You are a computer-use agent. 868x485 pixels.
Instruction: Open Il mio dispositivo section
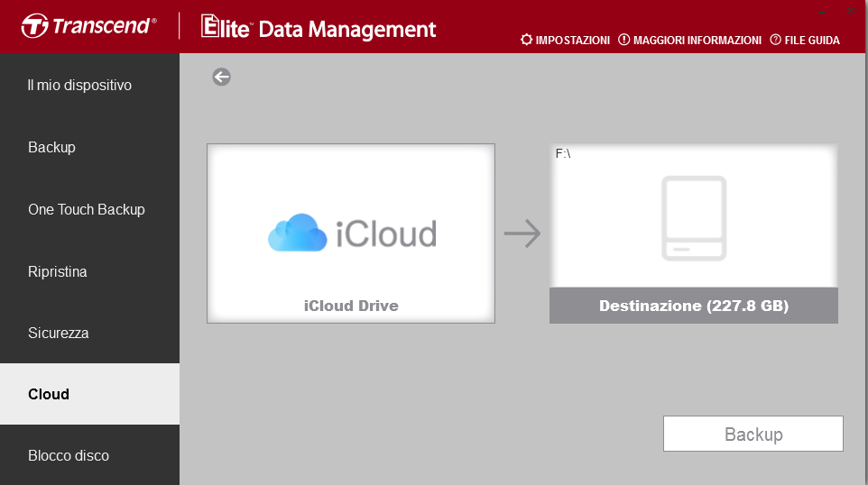tap(89, 85)
